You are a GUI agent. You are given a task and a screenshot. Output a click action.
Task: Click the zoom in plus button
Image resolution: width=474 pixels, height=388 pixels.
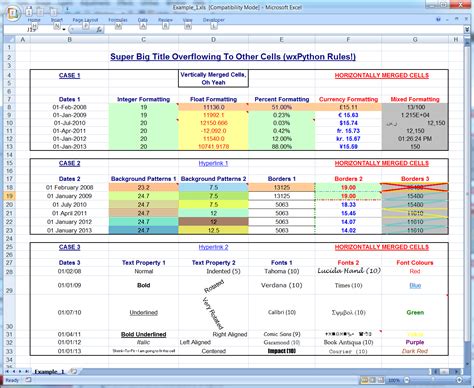[x=459, y=380]
